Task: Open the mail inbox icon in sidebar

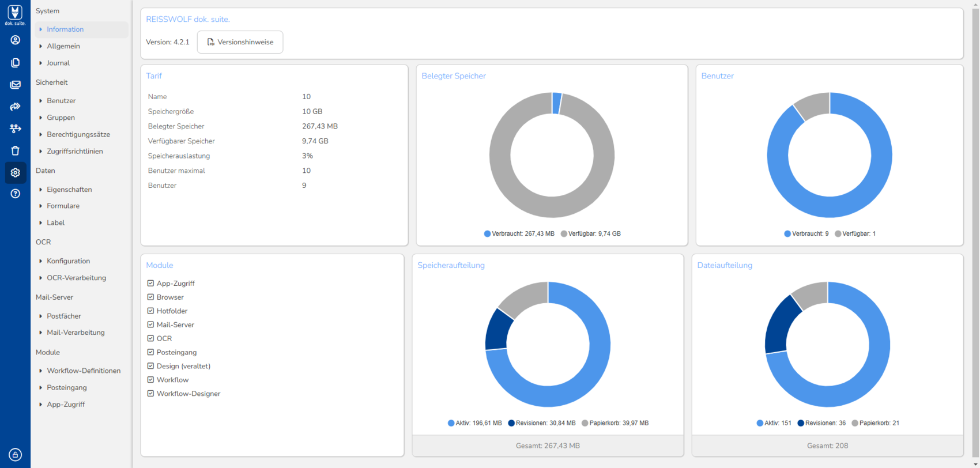Action: (15, 85)
